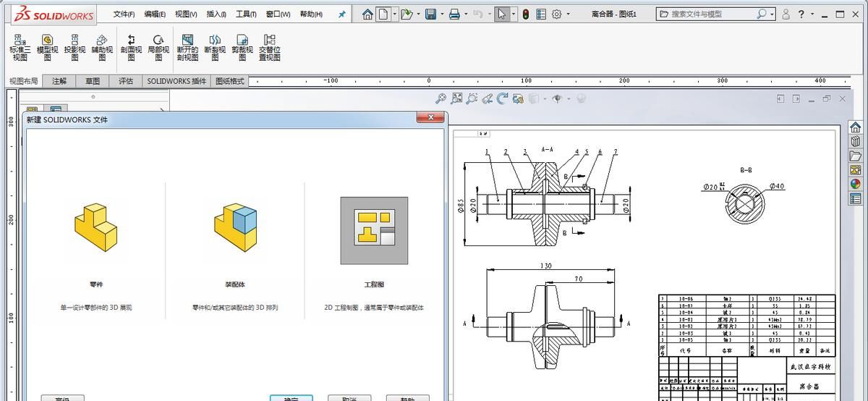
Task: Expand the Save dropdown arrow
Action: [x=441, y=14]
